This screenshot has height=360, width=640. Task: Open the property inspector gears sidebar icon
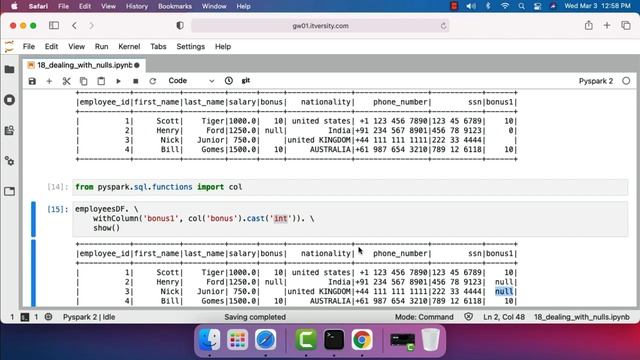pyautogui.click(x=9, y=161)
